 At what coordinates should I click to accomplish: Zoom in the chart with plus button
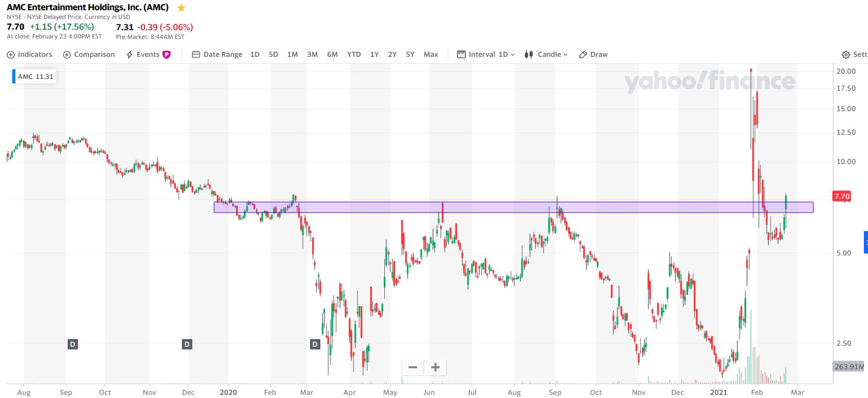[x=436, y=367]
